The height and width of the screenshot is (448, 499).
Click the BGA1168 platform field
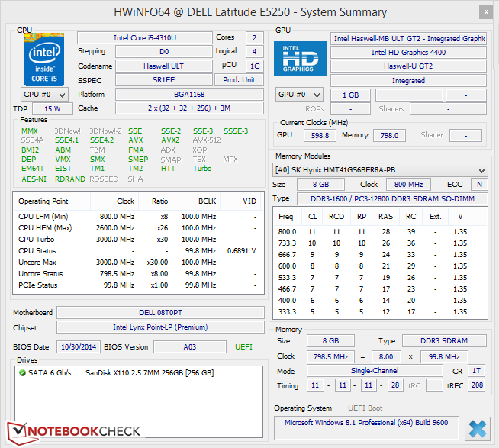[x=189, y=95]
